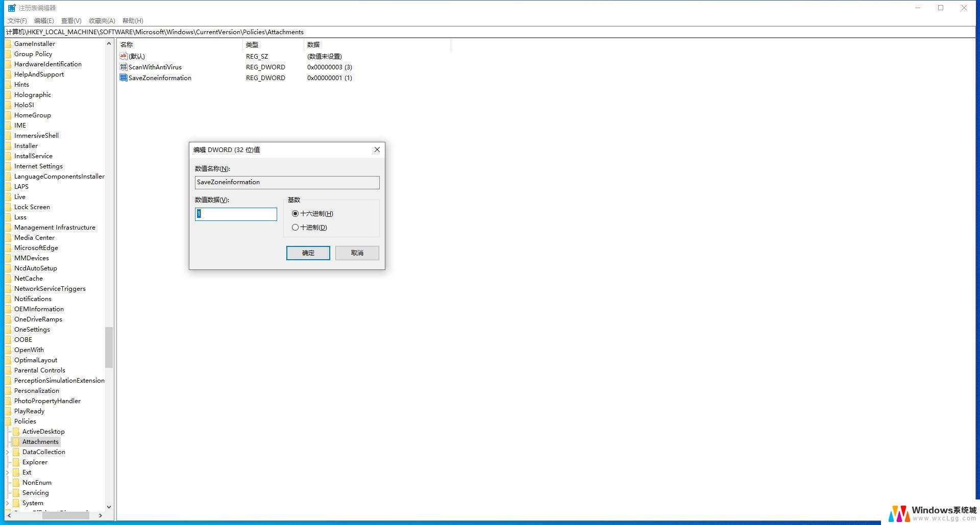Click the Servicing folder icon
Screen dimensions: 980x525
(16, 493)
